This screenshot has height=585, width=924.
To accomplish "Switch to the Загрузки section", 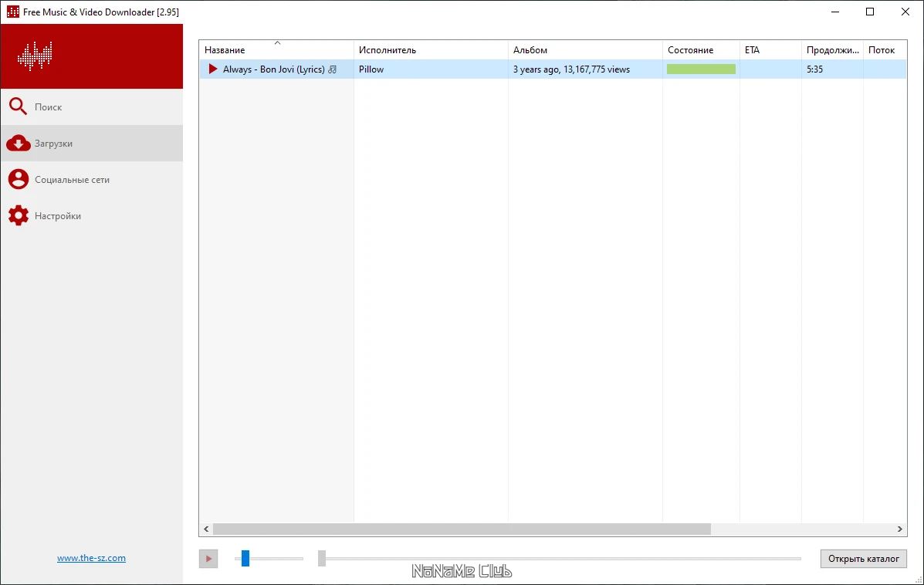I will tap(92, 143).
